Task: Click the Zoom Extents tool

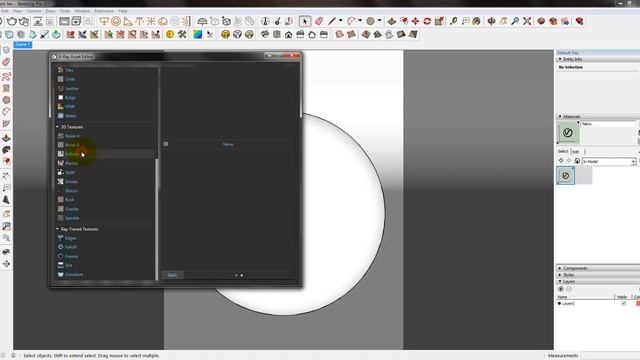Action: [527, 21]
